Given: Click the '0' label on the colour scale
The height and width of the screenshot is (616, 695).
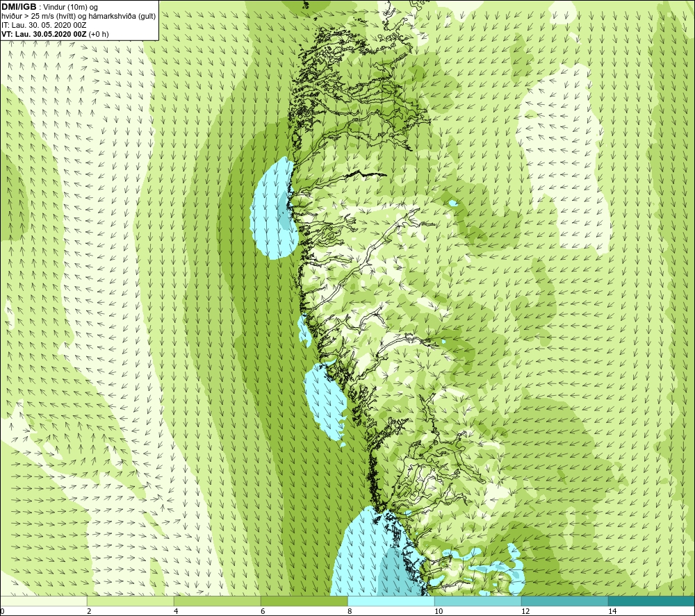Looking at the screenshot, I should 2,611.
